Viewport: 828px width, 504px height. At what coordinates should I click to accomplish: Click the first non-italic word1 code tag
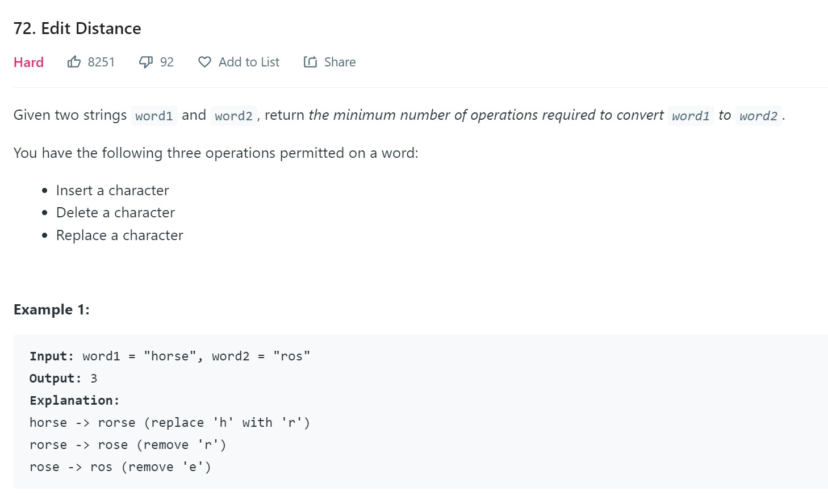click(x=154, y=116)
